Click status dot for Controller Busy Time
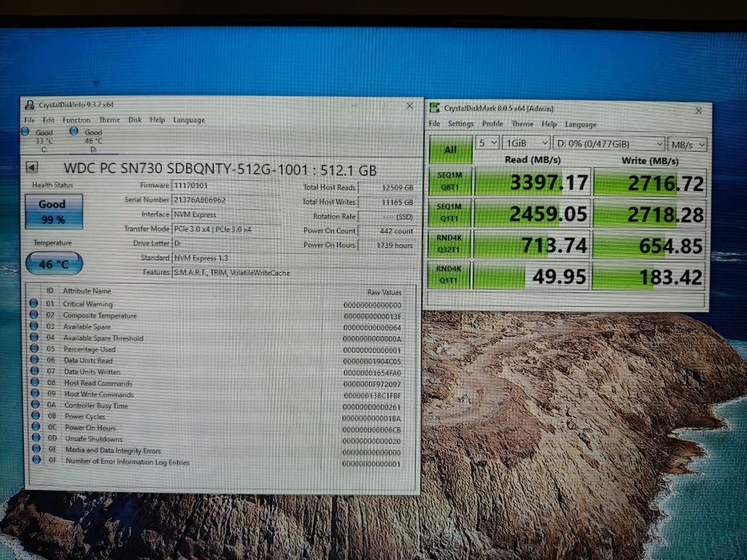Viewport: 747px width, 560px height. coord(35,404)
